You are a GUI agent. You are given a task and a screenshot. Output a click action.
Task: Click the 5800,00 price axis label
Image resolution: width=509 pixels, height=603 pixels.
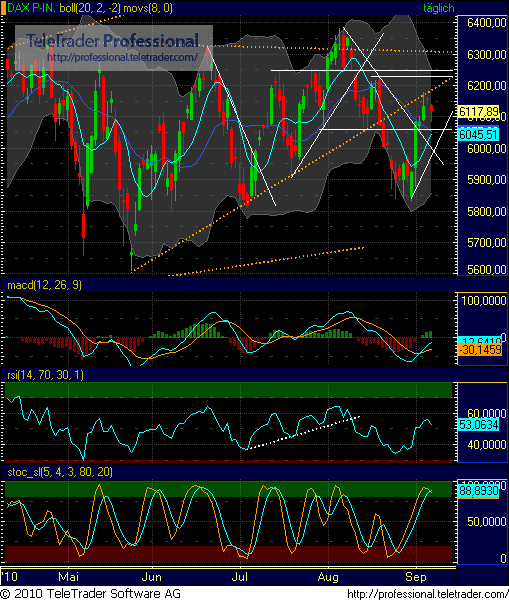[x=486, y=211]
